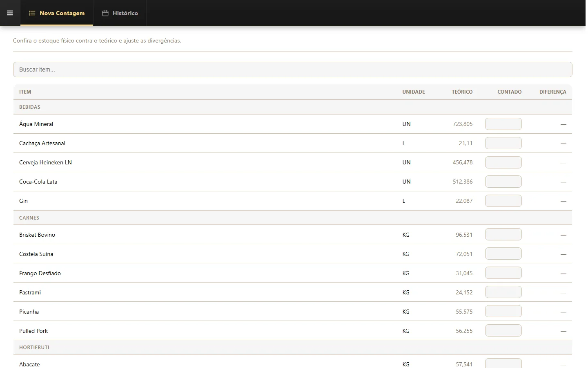Select the Pastrami item name
This screenshot has width=588, height=368.
[30, 292]
